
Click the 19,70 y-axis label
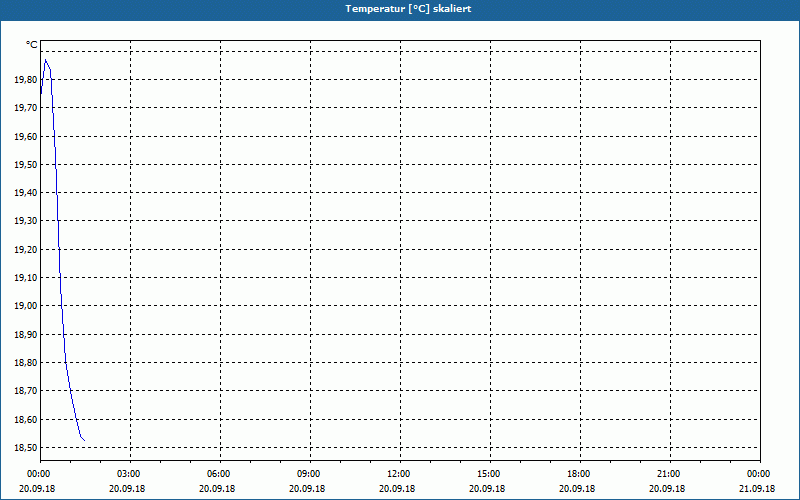pos(26,108)
